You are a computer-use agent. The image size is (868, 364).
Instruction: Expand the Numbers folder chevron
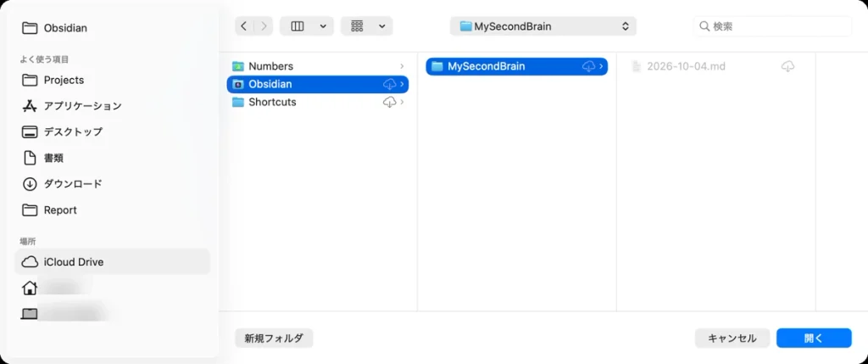[402, 66]
